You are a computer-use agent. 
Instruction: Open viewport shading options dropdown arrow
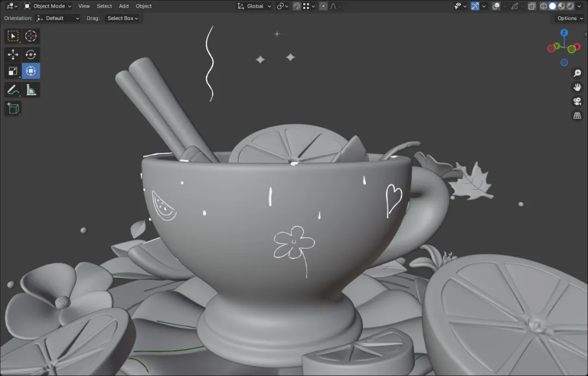579,6
